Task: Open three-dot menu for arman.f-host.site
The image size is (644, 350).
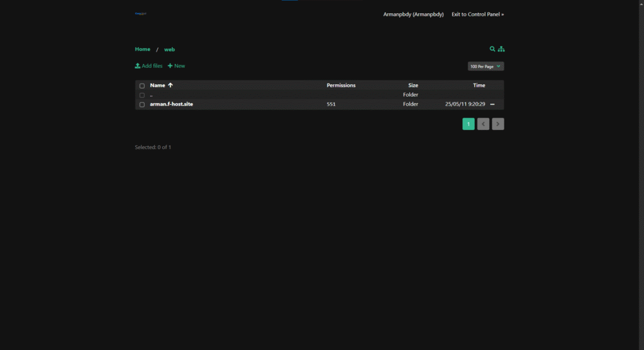Action: tap(492, 104)
